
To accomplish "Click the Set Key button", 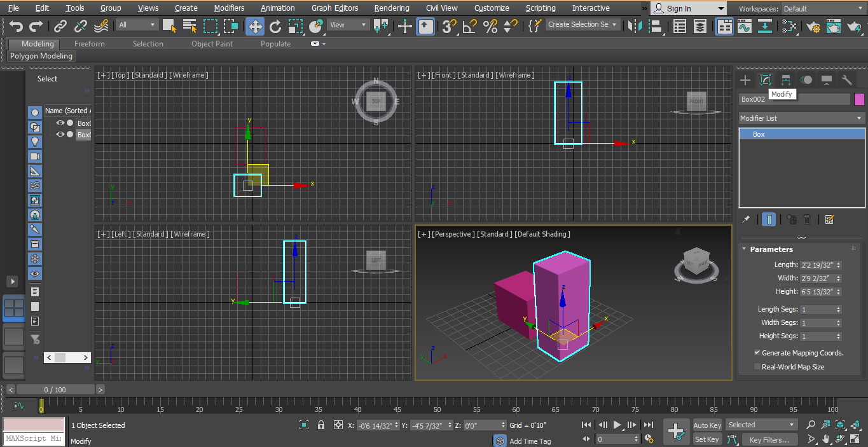I will pos(707,439).
